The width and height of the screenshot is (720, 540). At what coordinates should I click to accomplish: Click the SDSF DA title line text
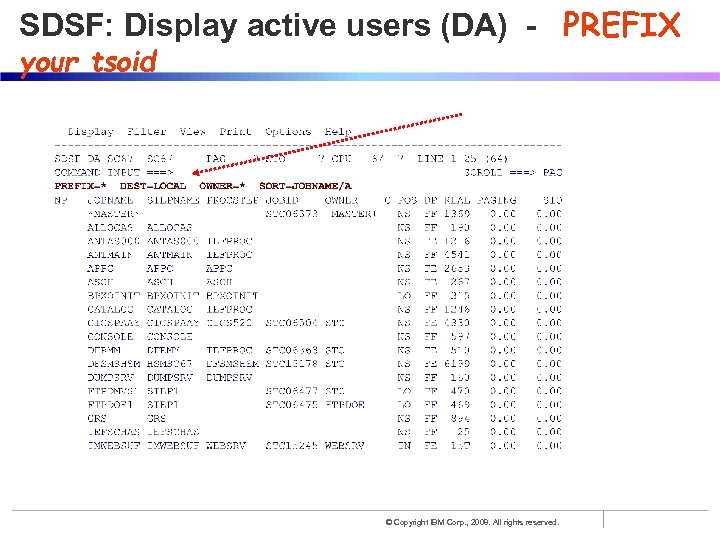[281, 159]
